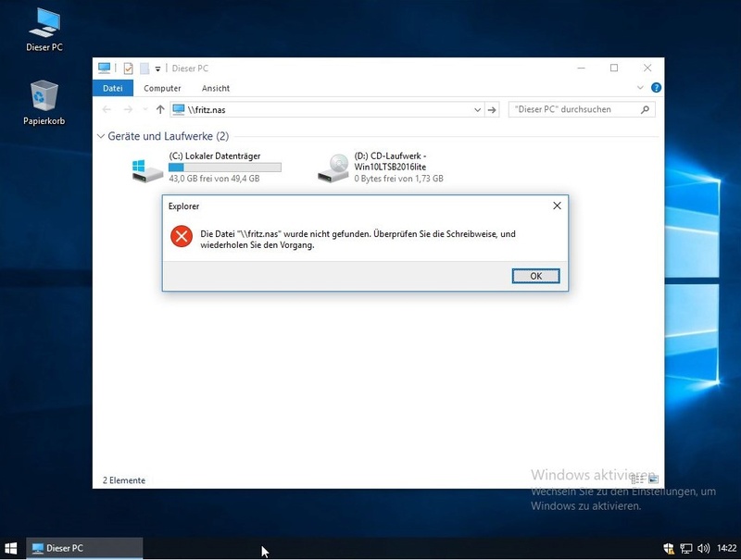This screenshot has width=741, height=560.
Task: Open Explorer help icon
Action: (x=656, y=88)
